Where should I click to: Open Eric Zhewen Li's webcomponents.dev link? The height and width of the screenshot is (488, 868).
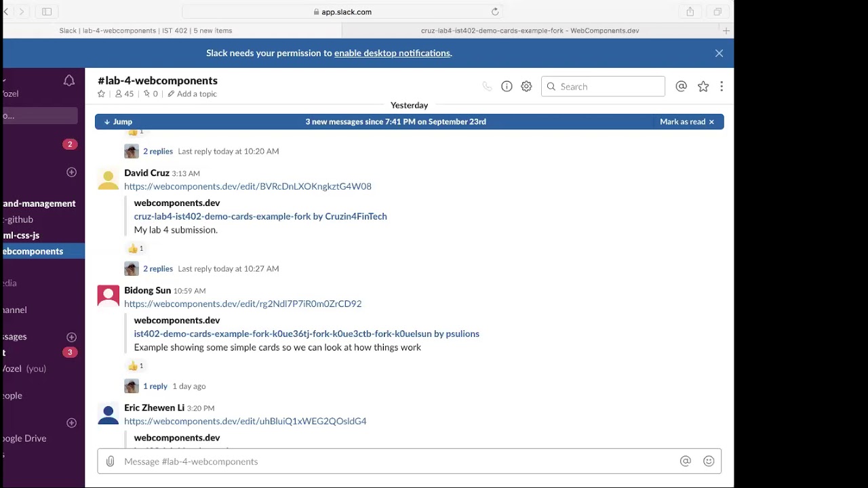click(x=245, y=421)
